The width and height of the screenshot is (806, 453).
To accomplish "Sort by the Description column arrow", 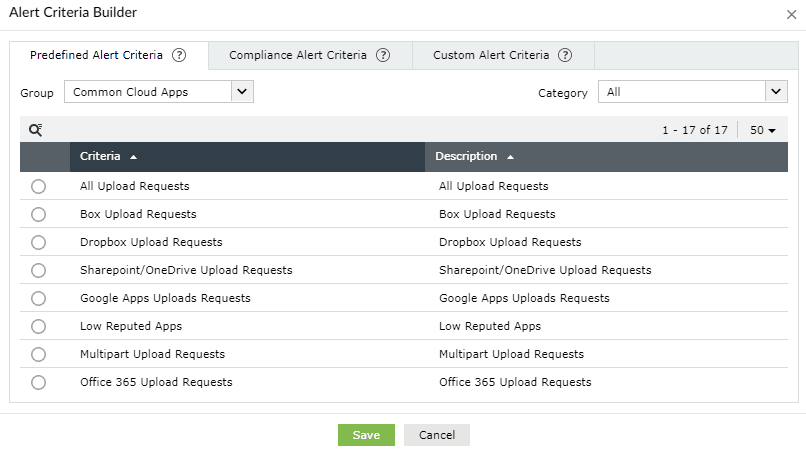I will click(510, 157).
